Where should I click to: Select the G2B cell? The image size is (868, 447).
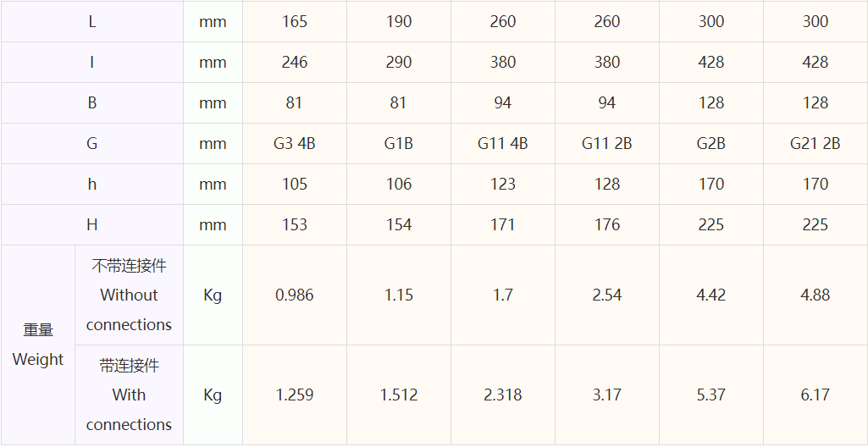tap(711, 144)
